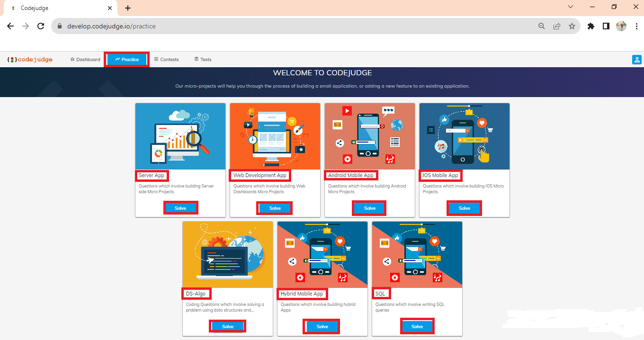Open the Dashboard tab
Viewport: 644px width, 340px height.
click(85, 60)
